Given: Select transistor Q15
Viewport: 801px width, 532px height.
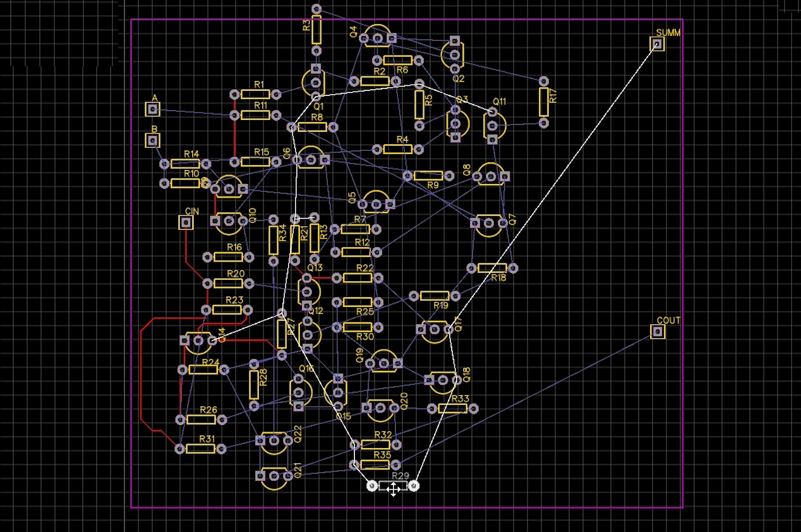Looking at the screenshot, I should pyautogui.click(x=335, y=392).
